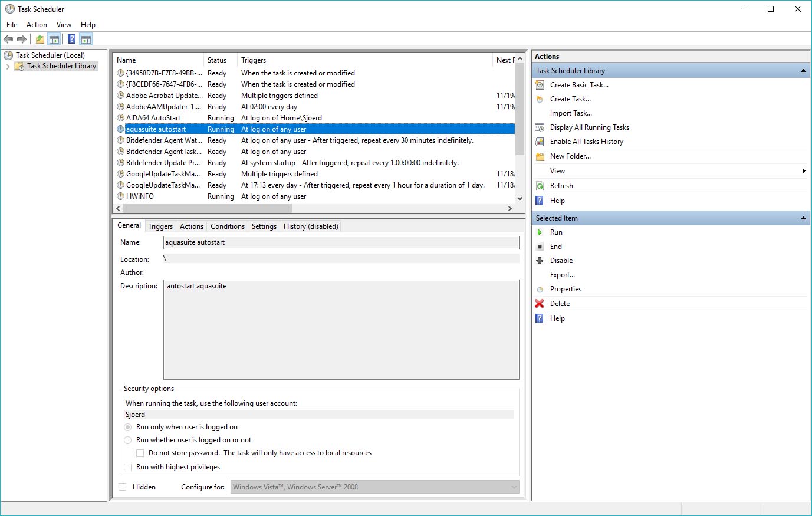Click Display All Running Tasks

[x=589, y=127]
